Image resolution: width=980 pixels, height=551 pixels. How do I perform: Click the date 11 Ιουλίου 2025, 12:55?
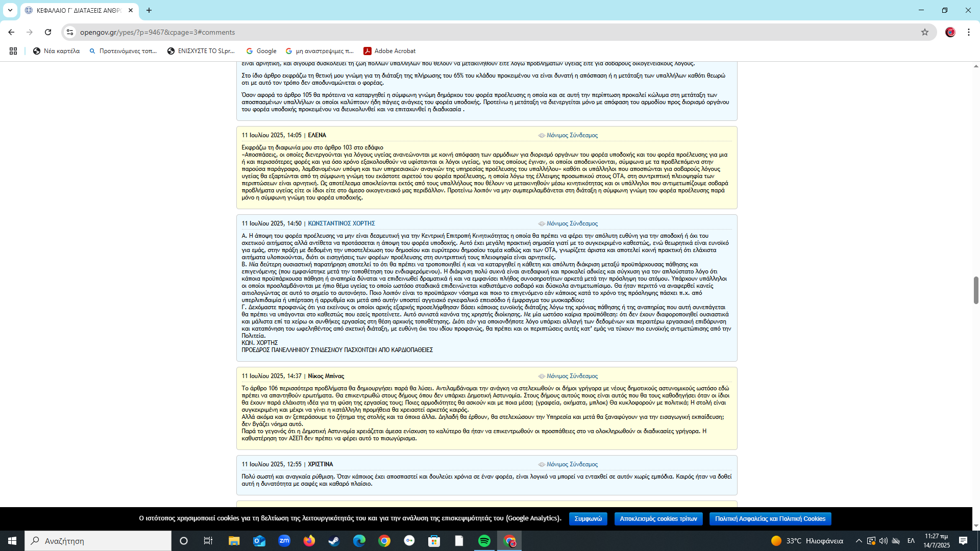(x=272, y=464)
